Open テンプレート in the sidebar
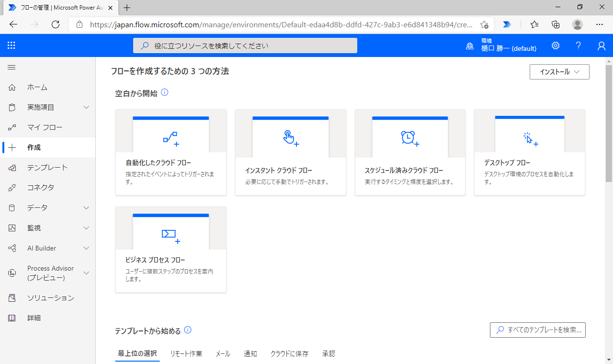The height and width of the screenshot is (364, 613). pyautogui.click(x=48, y=168)
